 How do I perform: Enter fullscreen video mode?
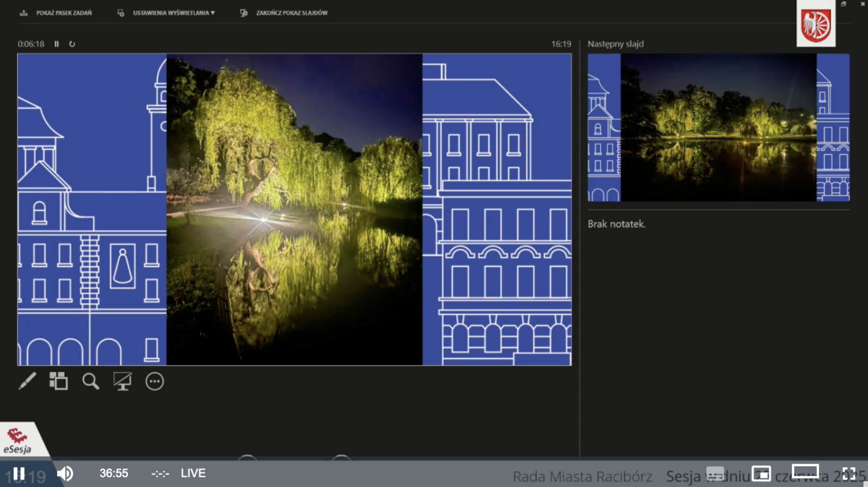[x=849, y=473]
